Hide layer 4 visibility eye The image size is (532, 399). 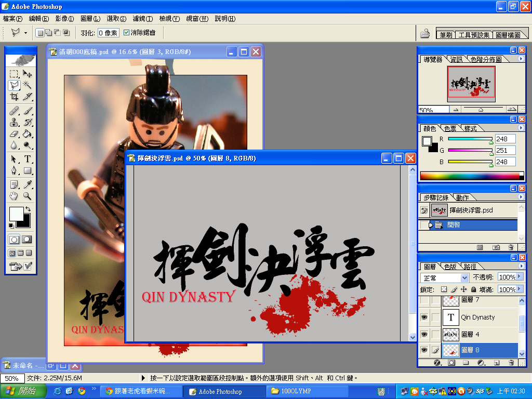(x=424, y=334)
